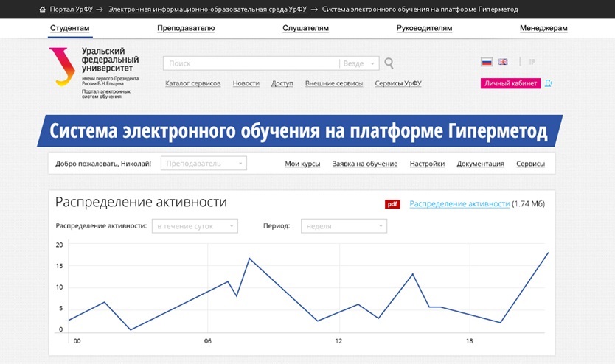The height and width of the screenshot is (364, 615).
Task: Click into the Поиск search field
Action: (251, 63)
